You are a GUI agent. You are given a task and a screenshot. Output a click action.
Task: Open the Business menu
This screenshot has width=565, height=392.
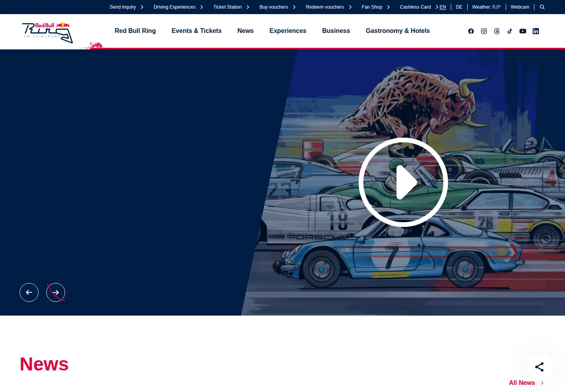click(336, 31)
